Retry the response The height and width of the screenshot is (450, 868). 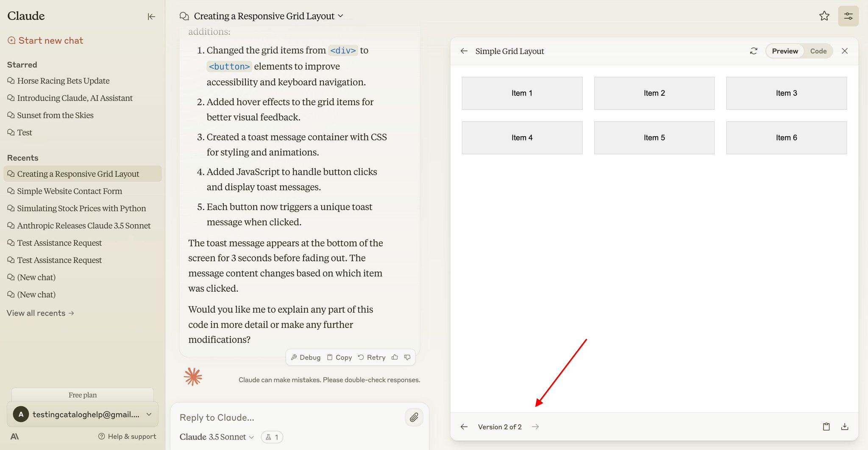point(372,357)
